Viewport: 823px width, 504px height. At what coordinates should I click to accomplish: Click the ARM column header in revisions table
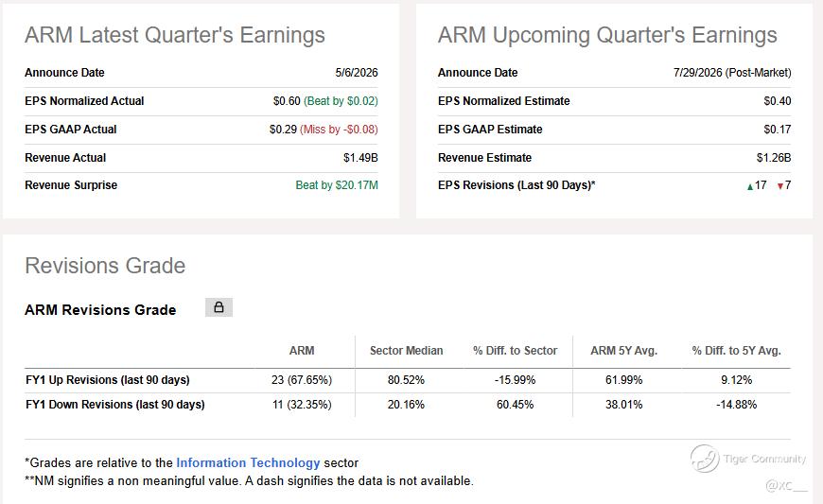302,350
